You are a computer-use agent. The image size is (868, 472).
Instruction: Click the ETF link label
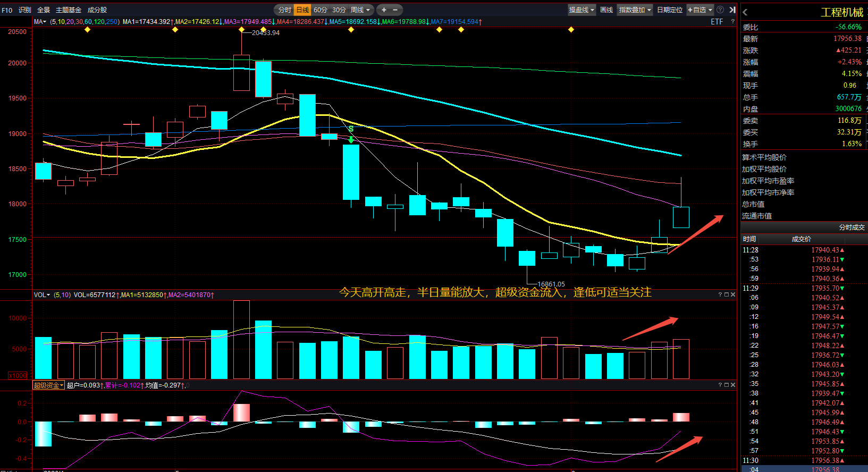[717, 22]
